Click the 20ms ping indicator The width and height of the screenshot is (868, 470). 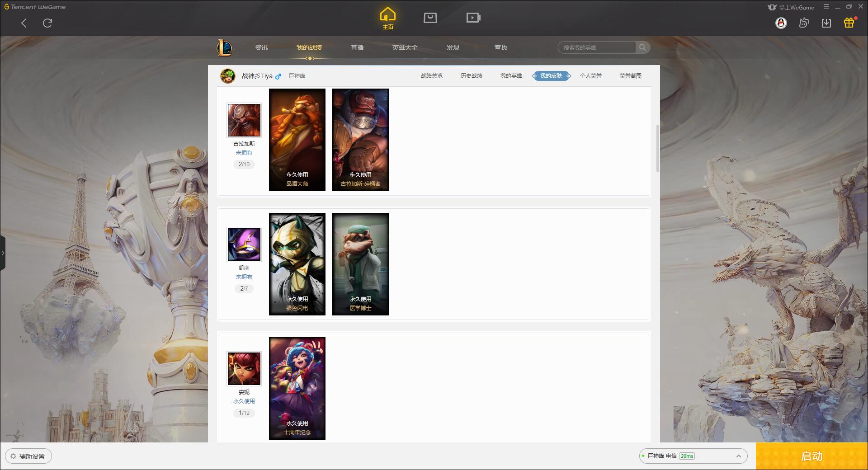[687, 456]
